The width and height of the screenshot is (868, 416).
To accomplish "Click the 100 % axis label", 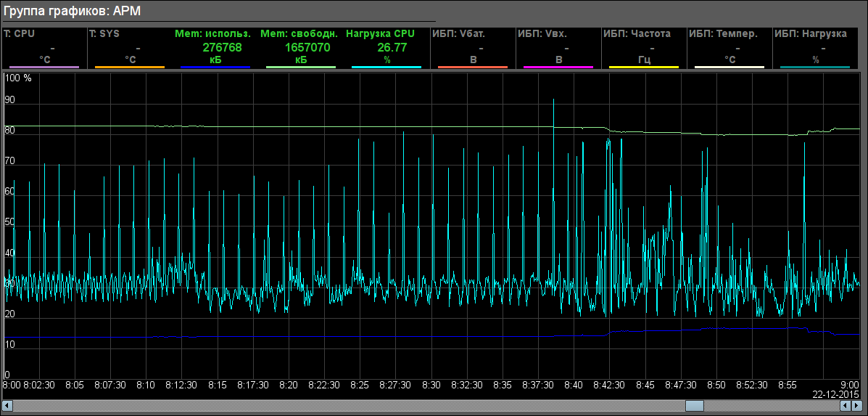I will tap(17, 78).
